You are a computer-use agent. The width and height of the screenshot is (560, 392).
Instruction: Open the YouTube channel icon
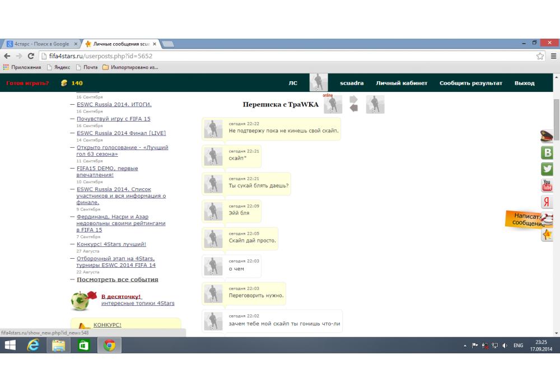click(x=547, y=185)
